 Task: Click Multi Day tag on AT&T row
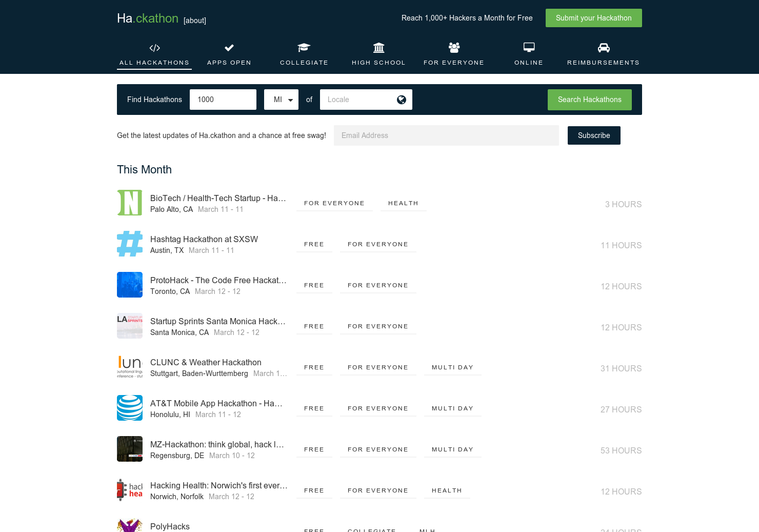click(452, 408)
